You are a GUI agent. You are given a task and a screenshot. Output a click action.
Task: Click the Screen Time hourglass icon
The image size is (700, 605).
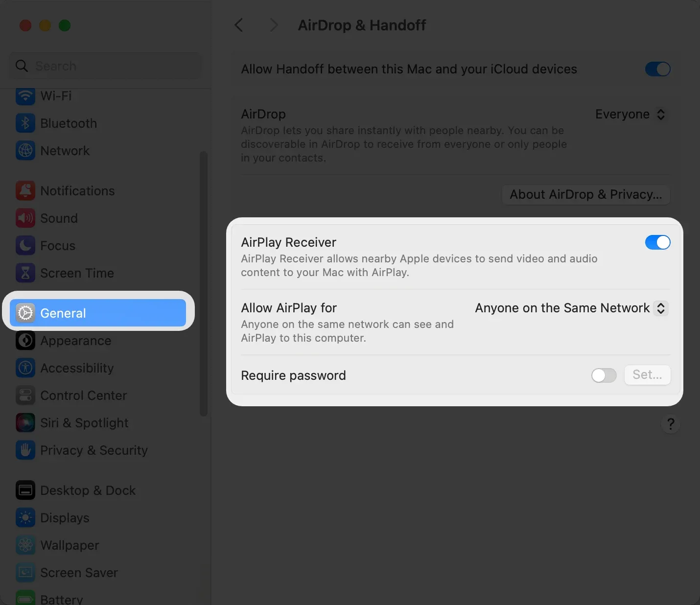[x=25, y=273]
